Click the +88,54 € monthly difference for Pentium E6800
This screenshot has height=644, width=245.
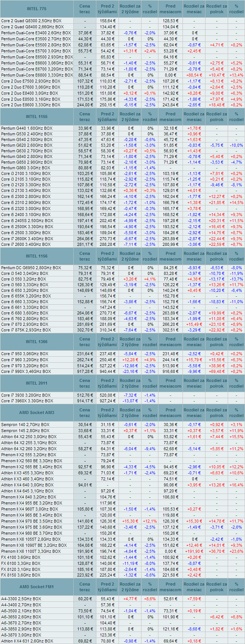click(x=194, y=75)
